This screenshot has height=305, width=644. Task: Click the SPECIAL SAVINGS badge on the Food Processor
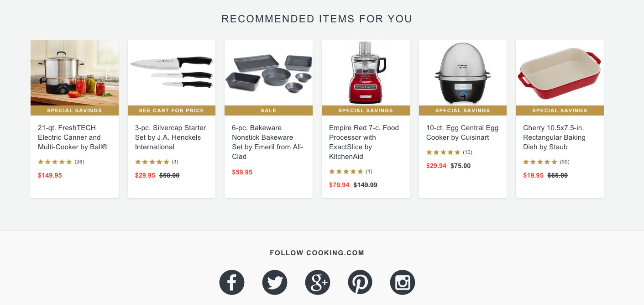click(366, 110)
